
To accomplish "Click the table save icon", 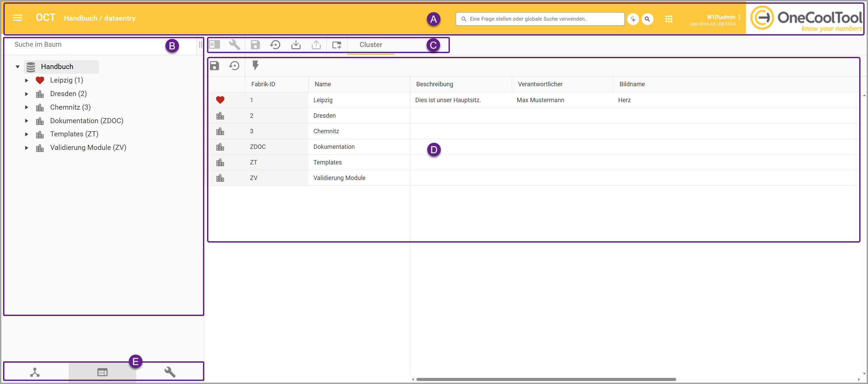I will 214,66.
